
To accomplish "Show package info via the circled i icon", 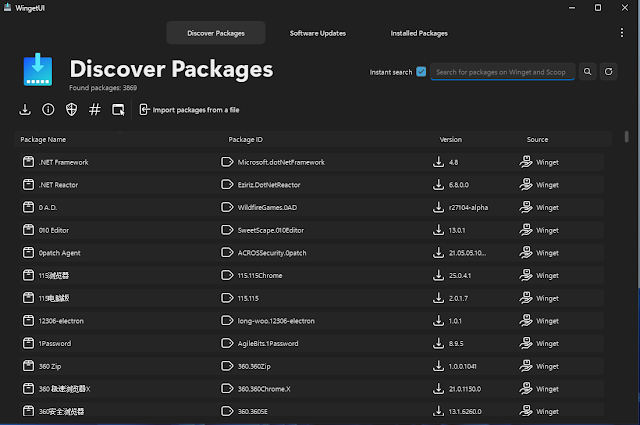I will click(x=48, y=110).
